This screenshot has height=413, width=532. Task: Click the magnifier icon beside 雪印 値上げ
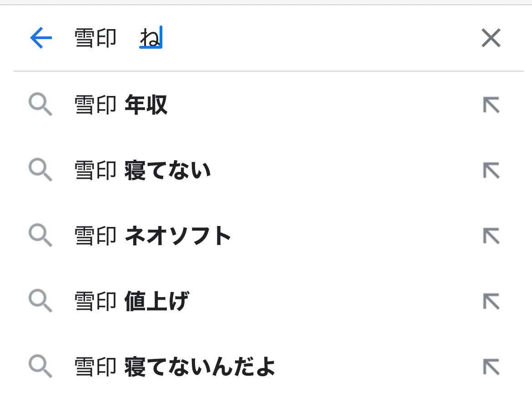pos(40,301)
